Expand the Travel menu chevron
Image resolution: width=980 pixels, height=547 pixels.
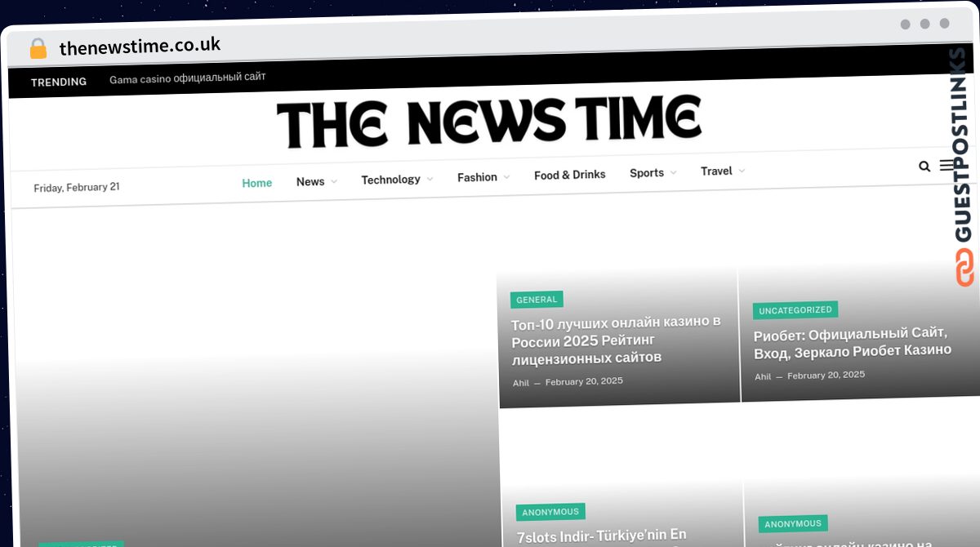point(742,171)
